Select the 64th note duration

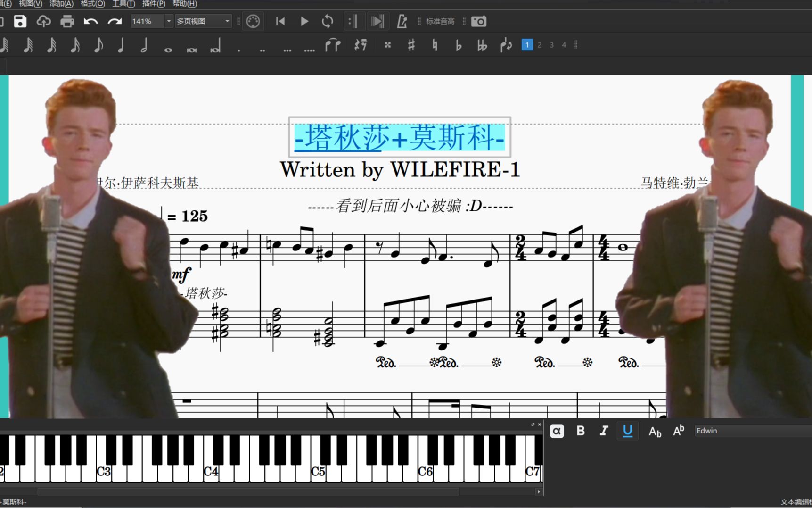point(28,45)
